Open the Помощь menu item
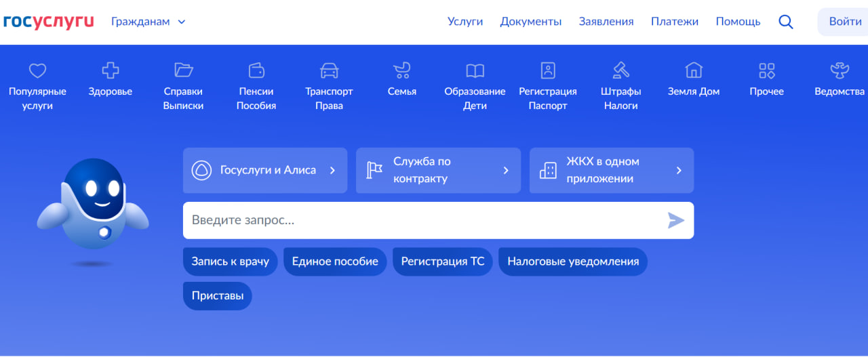The image size is (868, 357). coord(738,22)
